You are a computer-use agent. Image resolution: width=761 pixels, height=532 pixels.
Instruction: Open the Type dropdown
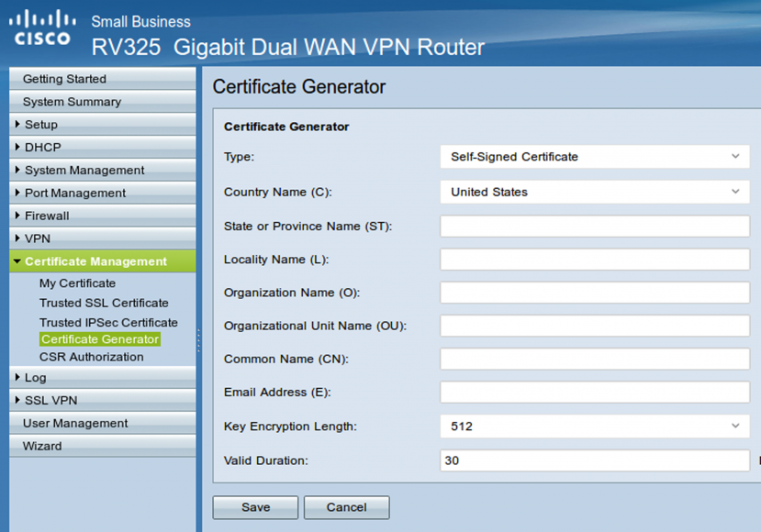click(595, 157)
